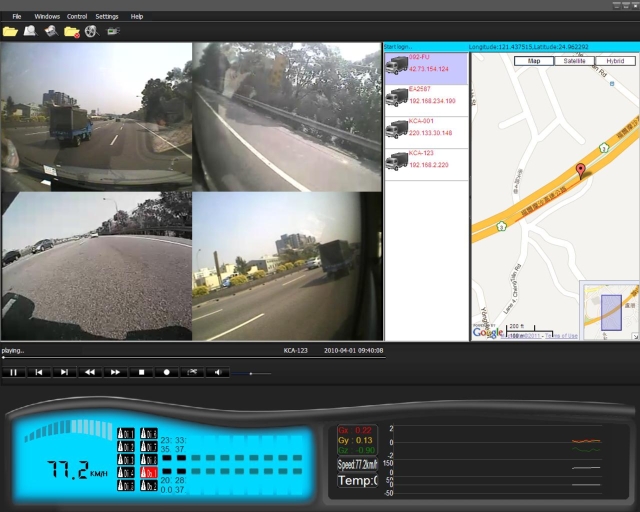640x512 pixels.
Task: Click the yellow open folder icon
Action: coord(10,31)
